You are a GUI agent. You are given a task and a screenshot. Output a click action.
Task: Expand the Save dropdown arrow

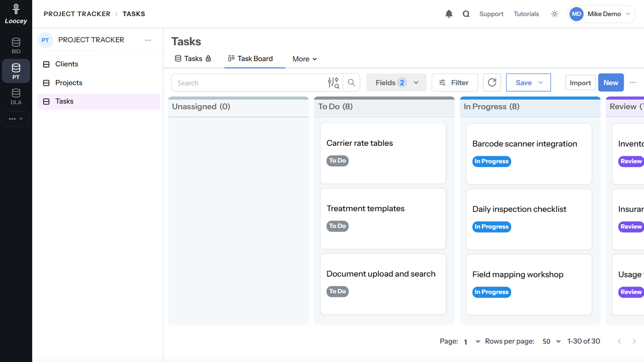(x=540, y=83)
